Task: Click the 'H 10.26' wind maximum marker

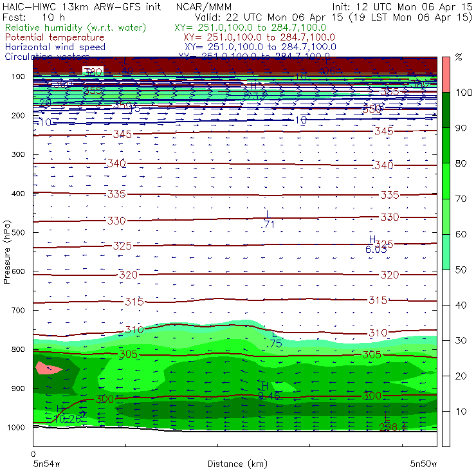Action: [68, 414]
